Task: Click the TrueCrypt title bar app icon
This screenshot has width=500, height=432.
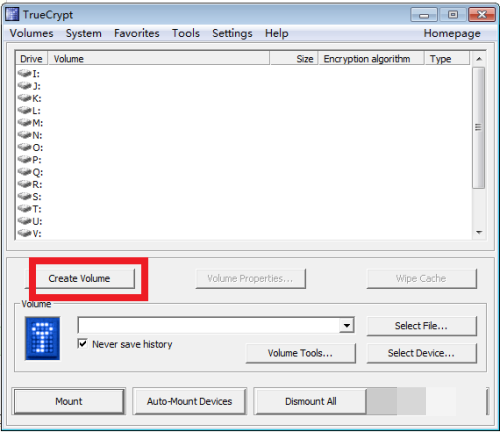Action: (13, 14)
